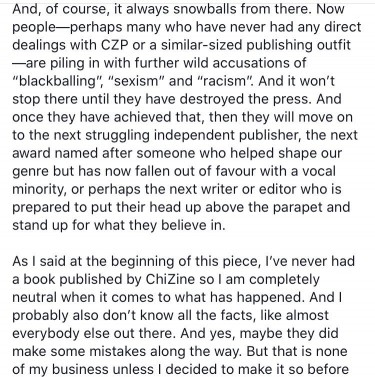Click the name "ChiZine" in second paragraph
This screenshot has width=375, height=377.
tap(170, 279)
